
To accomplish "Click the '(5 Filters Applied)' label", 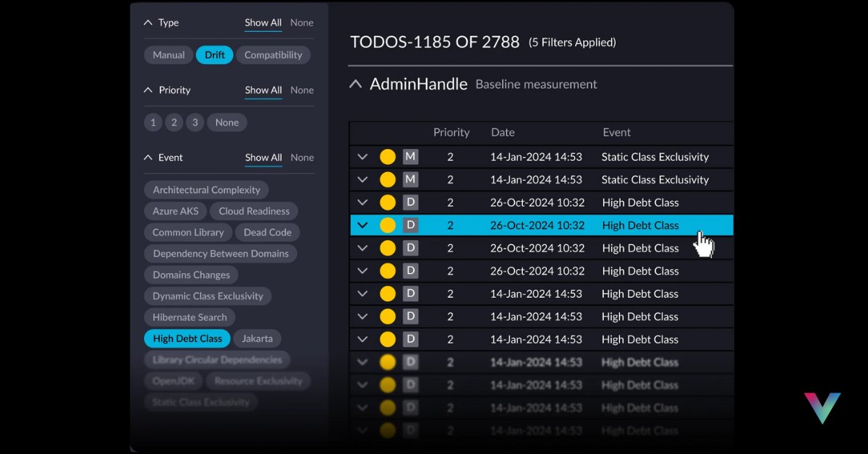I will pyautogui.click(x=572, y=43).
